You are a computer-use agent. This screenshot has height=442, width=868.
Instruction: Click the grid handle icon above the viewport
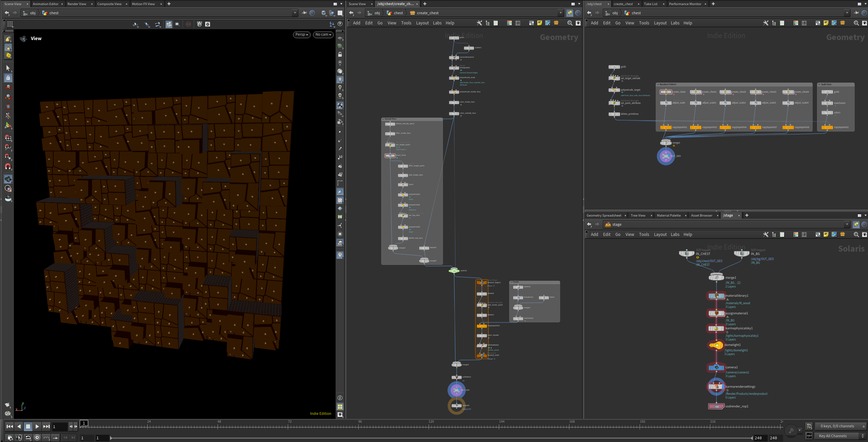click(x=10, y=24)
